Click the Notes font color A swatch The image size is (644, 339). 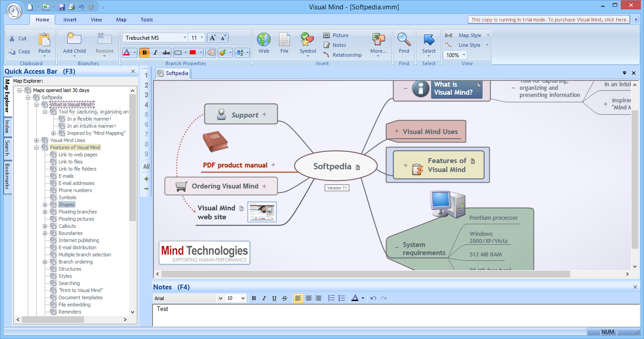click(x=355, y=298)
